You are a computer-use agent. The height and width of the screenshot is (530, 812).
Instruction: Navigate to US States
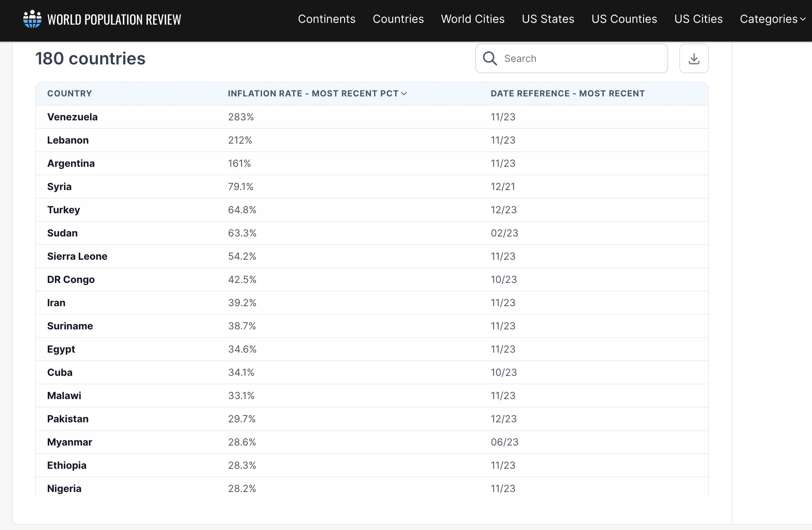click(548, 19)
